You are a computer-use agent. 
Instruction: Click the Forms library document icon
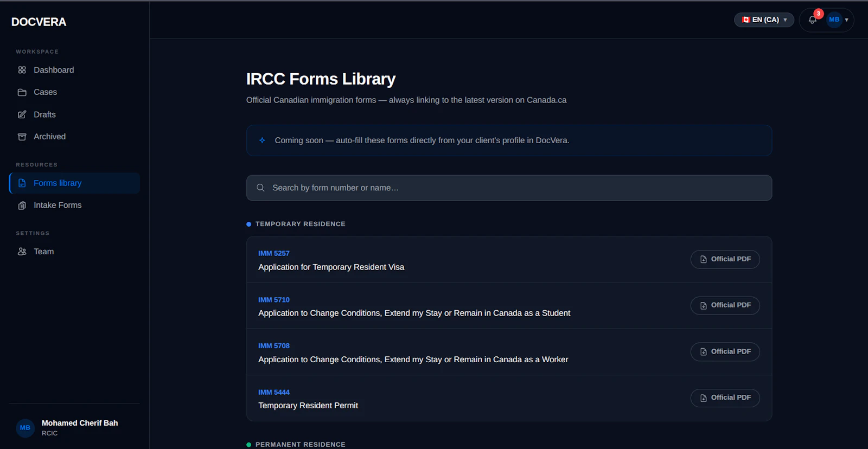22,183
